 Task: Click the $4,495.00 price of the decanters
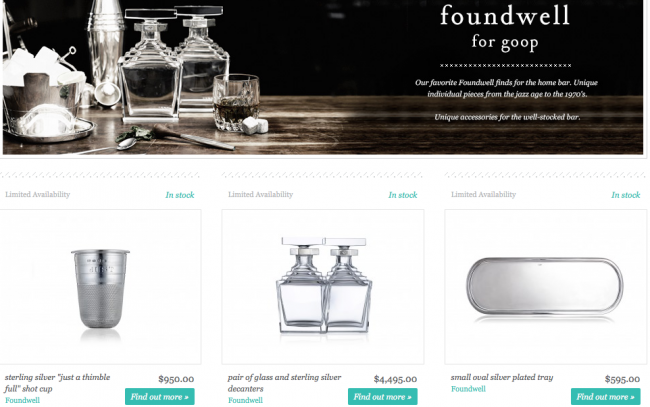(x=395, y=379)
